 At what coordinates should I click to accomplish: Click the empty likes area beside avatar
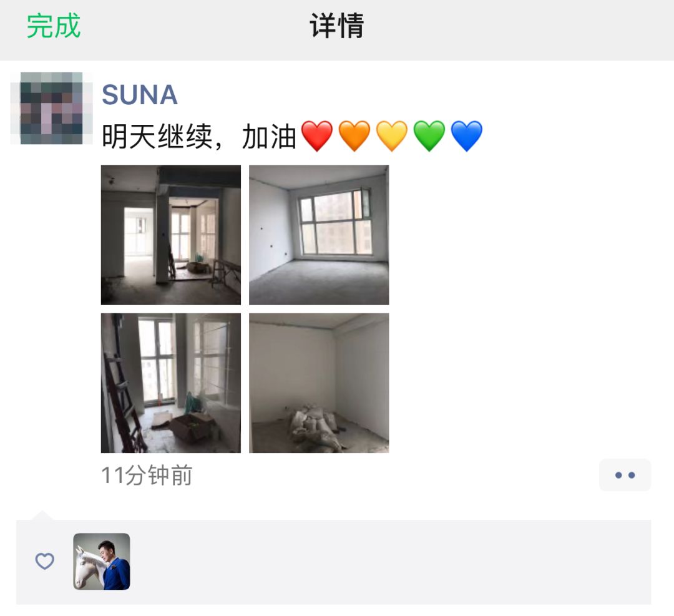389,562
